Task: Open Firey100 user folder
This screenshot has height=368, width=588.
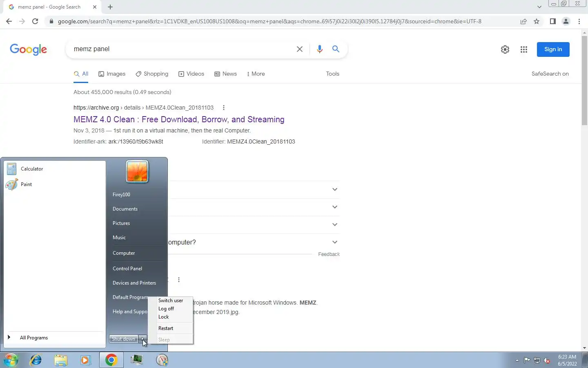Action: point(121,195)
